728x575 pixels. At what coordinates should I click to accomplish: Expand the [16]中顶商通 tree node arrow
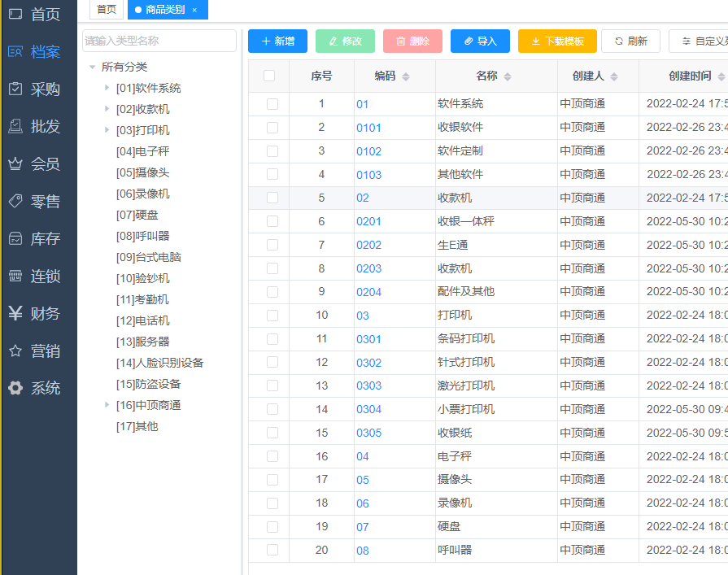tap(107, 405)
